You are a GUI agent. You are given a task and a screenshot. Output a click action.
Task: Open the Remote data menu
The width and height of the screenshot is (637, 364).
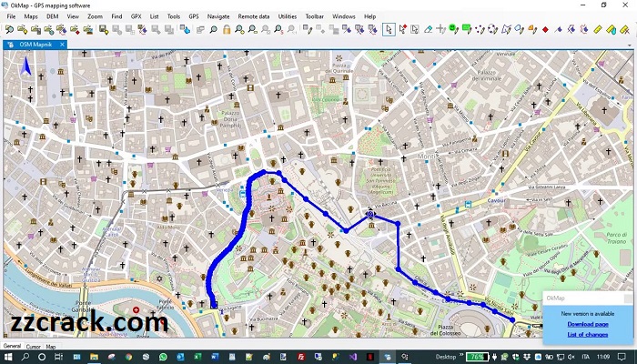[254, 16]
